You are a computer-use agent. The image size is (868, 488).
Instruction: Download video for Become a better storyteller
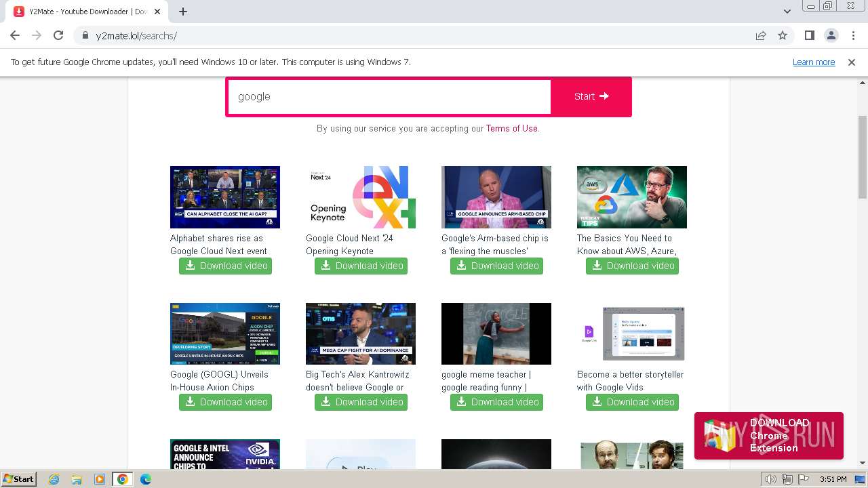(x=632, y=402)
